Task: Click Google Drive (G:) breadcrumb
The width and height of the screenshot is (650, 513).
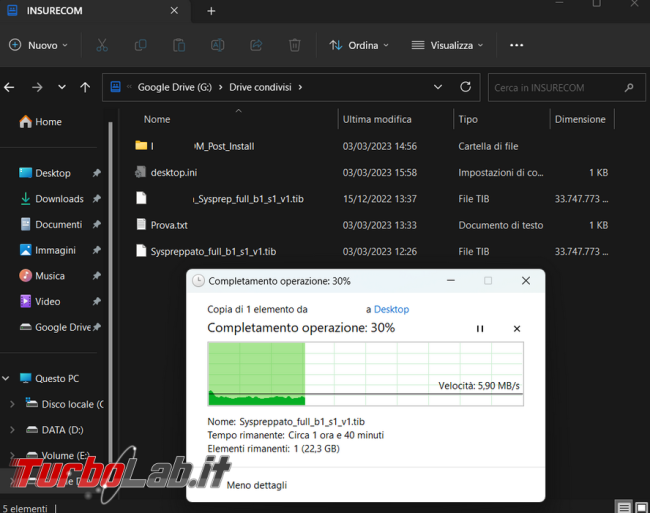Action: [175, 87]
